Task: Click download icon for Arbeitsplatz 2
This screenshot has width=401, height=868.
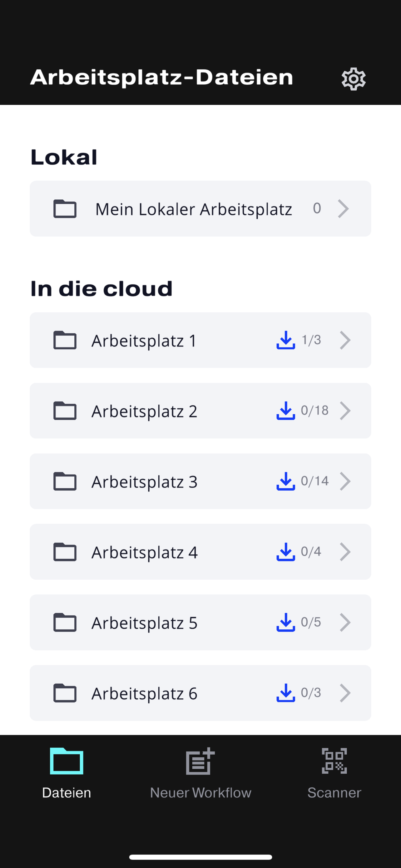Action: coord(285,411)
